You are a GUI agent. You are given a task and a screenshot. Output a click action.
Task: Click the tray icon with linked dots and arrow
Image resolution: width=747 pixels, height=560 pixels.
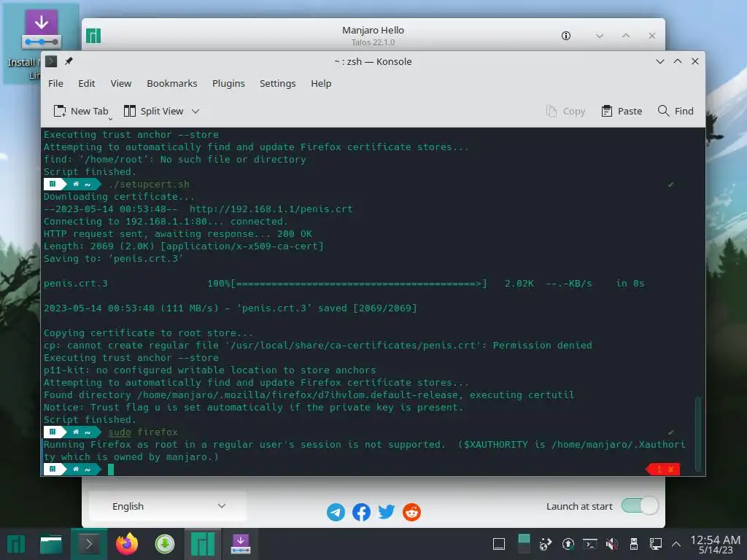pyautogui.click(x=546, y=544)
